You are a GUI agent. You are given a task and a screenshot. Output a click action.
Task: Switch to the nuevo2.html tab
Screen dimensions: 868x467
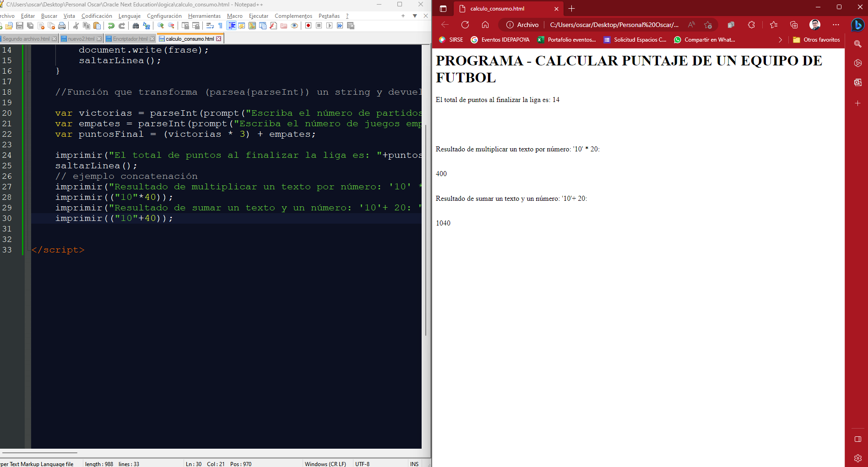click(81, 39)
